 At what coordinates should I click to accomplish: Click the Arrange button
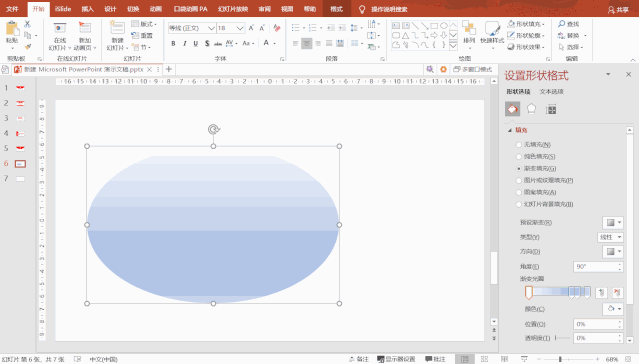pos(469,33)
